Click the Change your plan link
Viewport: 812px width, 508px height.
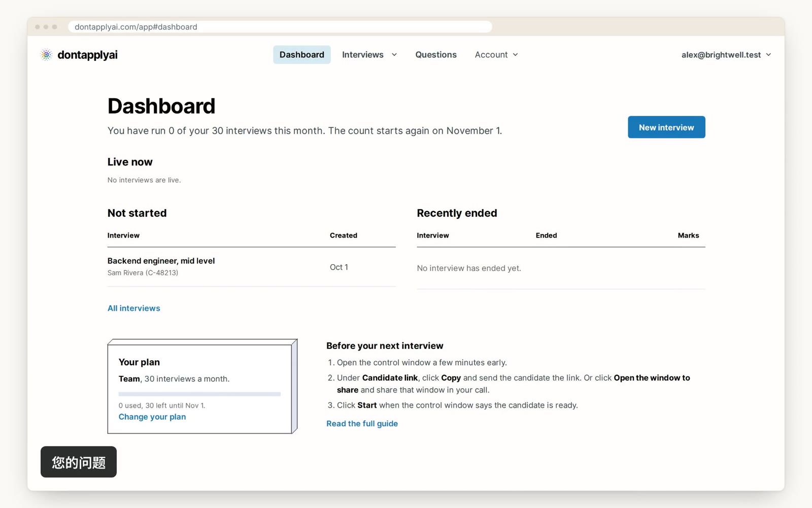(152, 417)
